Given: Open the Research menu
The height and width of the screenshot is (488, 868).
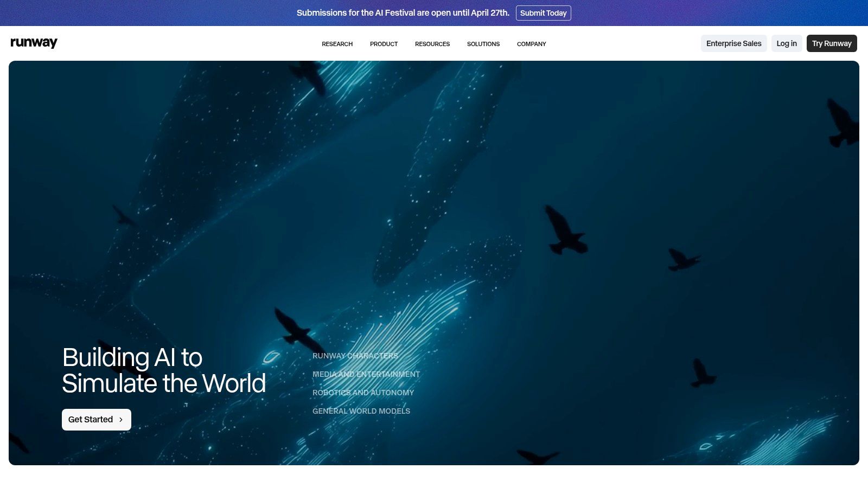Looking at the screenshot, I should (x=337, y=44).
